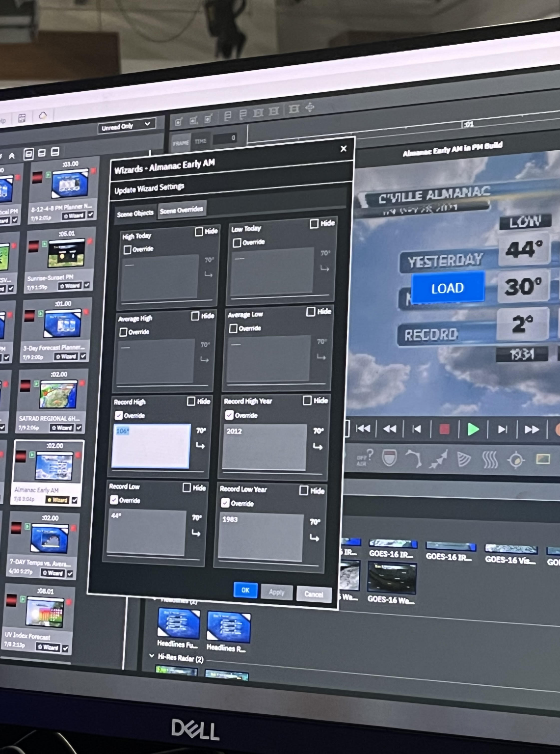Enable Override for High Today
Screen dimensions: 560x754
[127, 250]
